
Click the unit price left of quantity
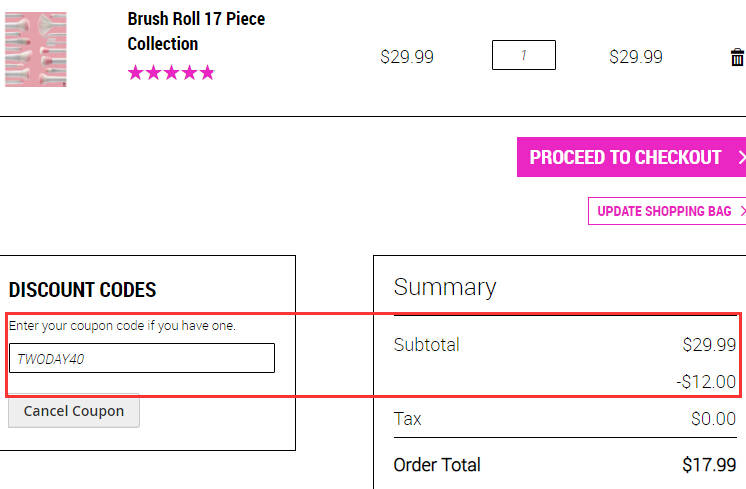(x=407, y=57)
